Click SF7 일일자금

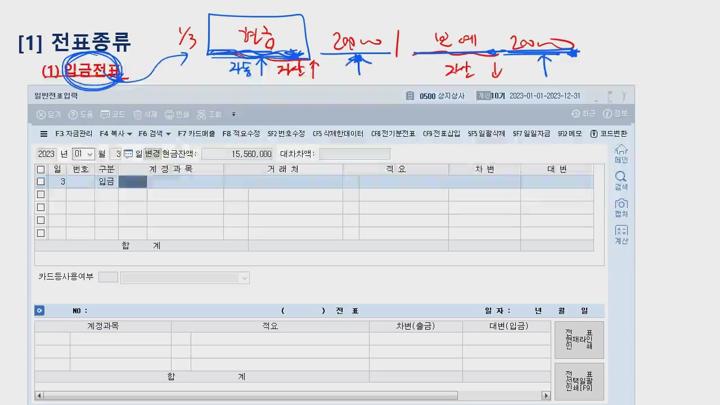tap(531, 134)
